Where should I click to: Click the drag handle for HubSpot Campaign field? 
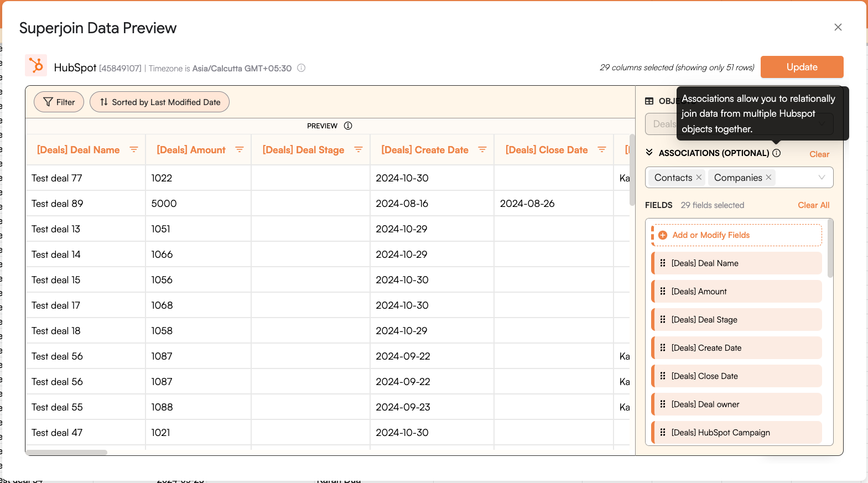click(663, 432)
